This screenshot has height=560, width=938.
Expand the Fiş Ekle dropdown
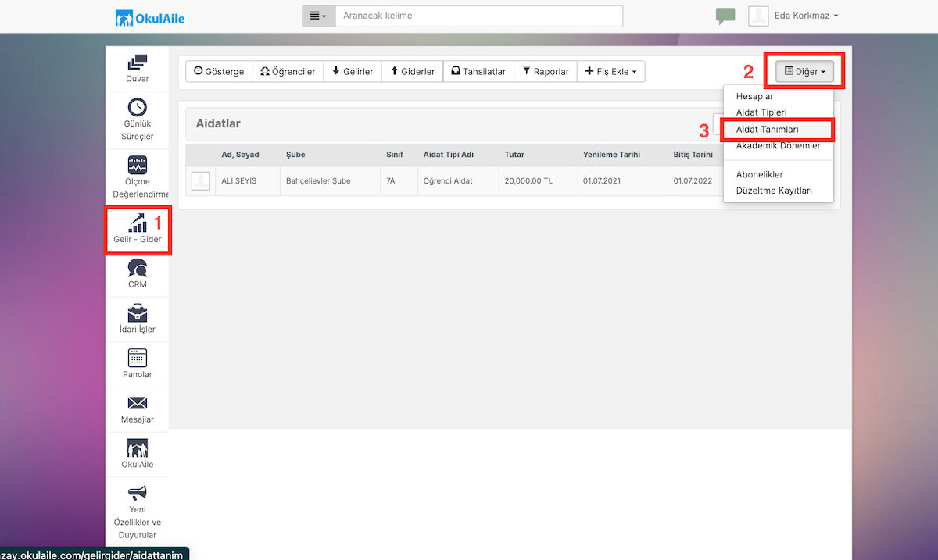point(610,71)
